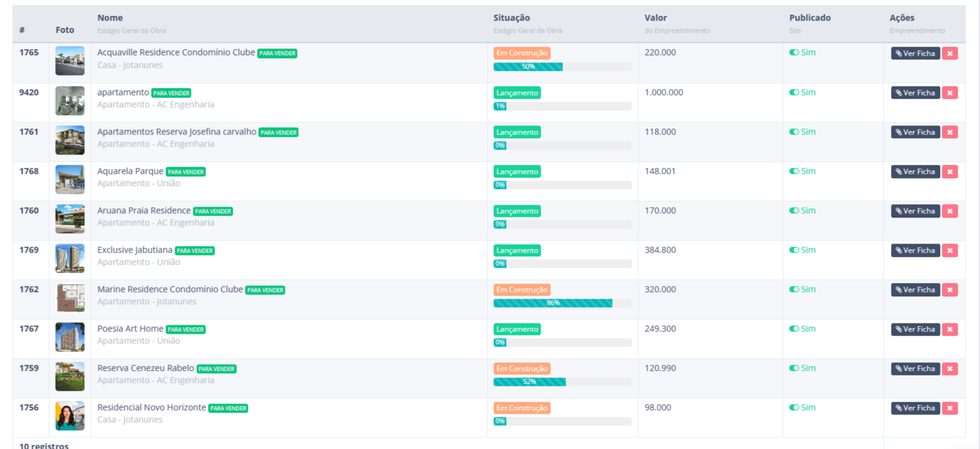The height and width of the screenshot is (449, 980).
Task: Open Ver Ficha for Apartamentos Reserva Josefina
Action: pos(915,133)
